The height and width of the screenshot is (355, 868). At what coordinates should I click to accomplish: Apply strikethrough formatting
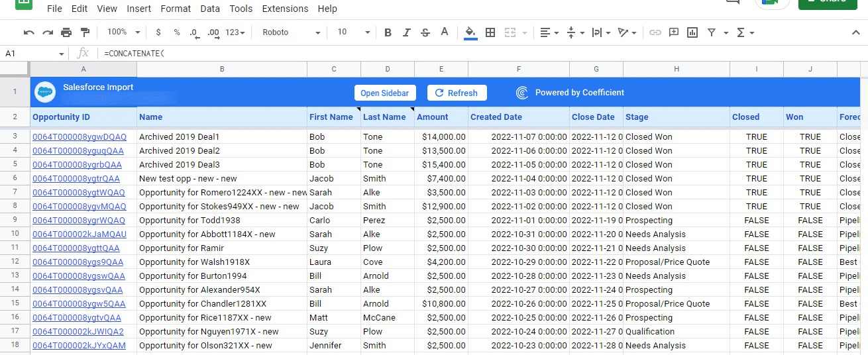(x=425, y=32)
